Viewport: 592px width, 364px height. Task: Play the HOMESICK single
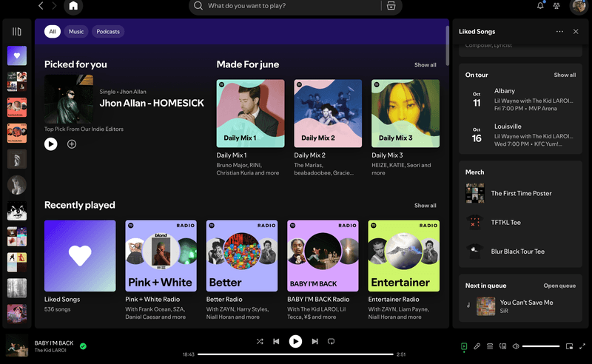50,144
